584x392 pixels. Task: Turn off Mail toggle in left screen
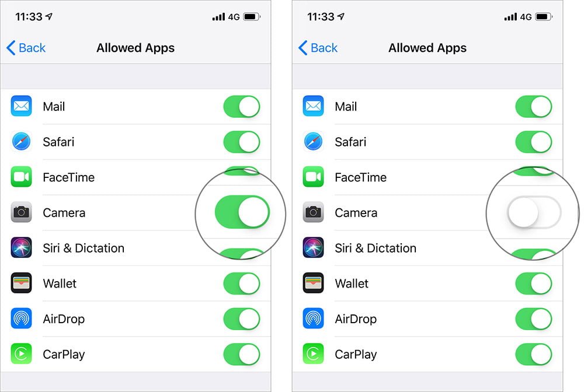242,106
